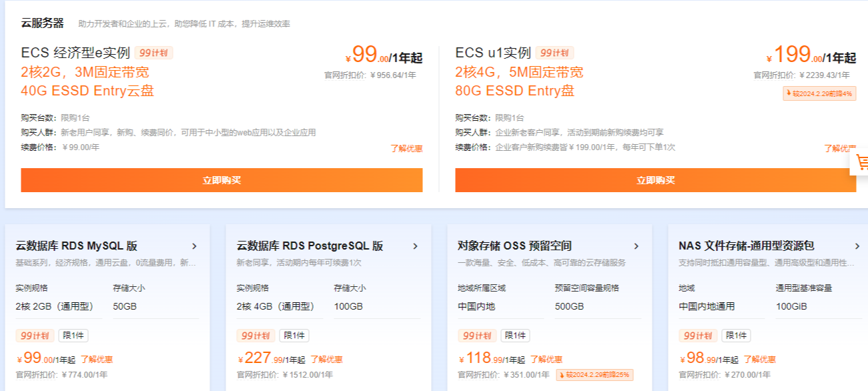Select the 中国内地通用 region field in NAS card
The width and height of the screenshot is (868, 391).
click(x=722, y=307)
